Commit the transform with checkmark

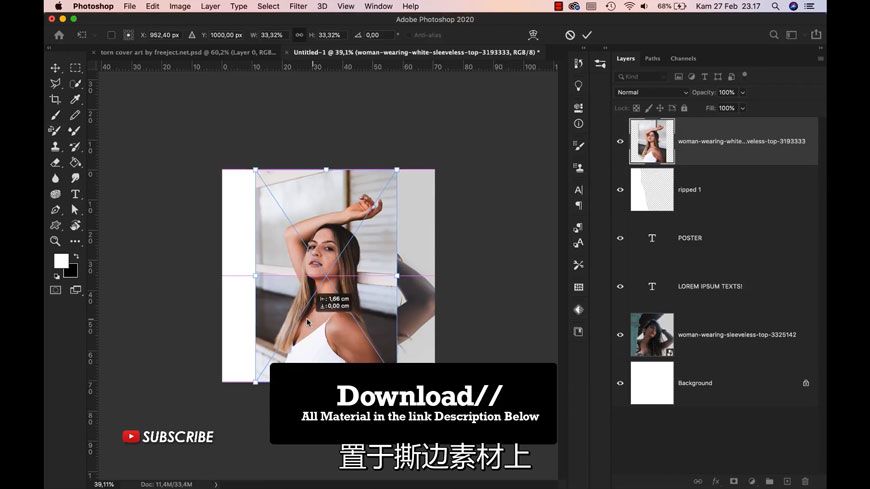coord(587,35)
